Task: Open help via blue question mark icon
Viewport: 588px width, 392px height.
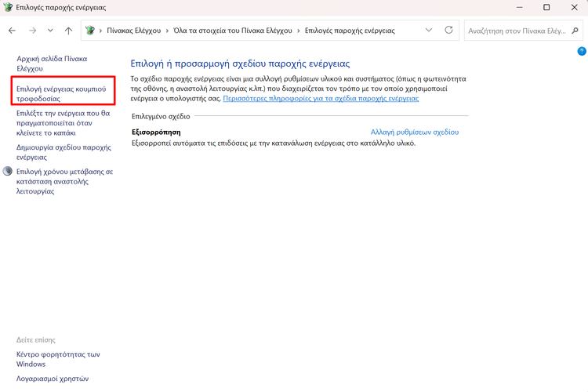Action: coord(582,51)
